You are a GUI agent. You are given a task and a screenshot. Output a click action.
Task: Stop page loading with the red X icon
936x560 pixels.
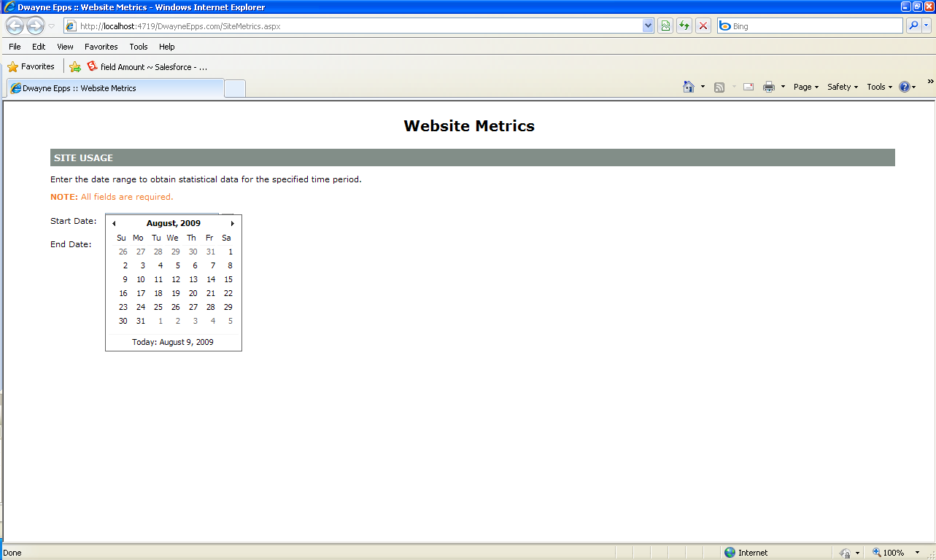(x=703, y=26)
